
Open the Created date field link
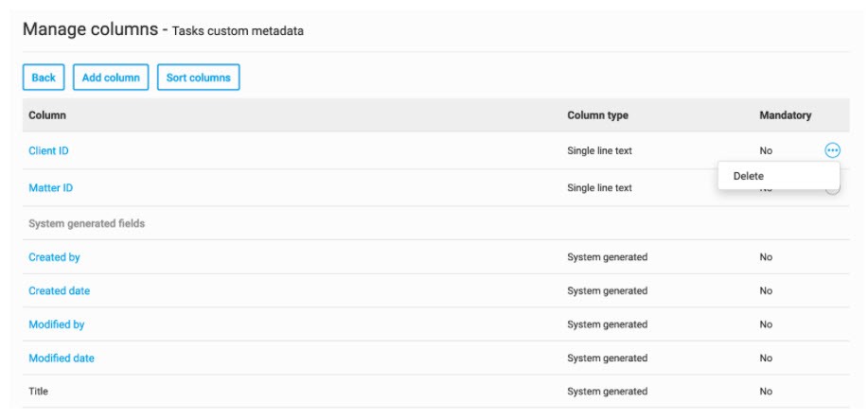tap(59, 291)
